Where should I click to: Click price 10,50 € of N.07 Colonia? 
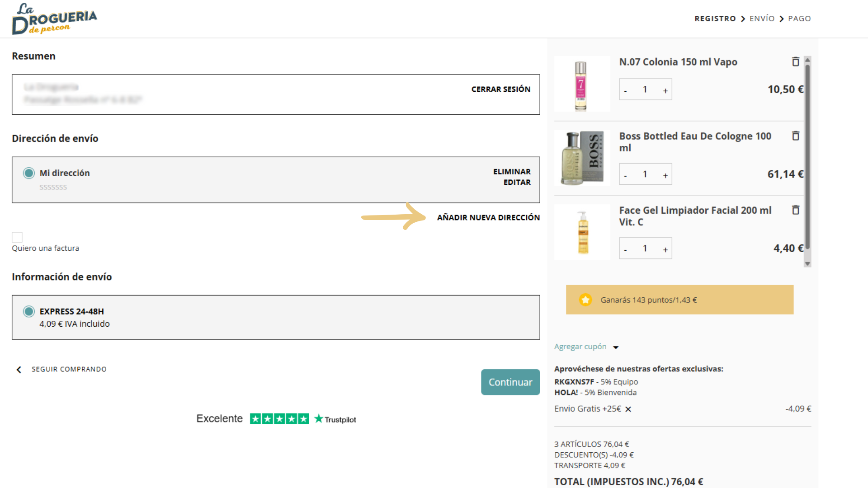tap(785, 89)
